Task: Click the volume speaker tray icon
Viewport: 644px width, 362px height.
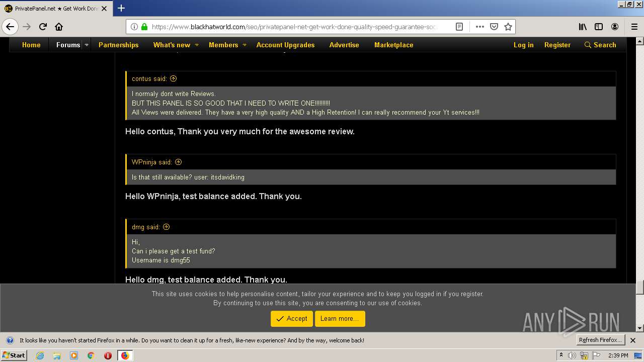Action: (572, 355)
